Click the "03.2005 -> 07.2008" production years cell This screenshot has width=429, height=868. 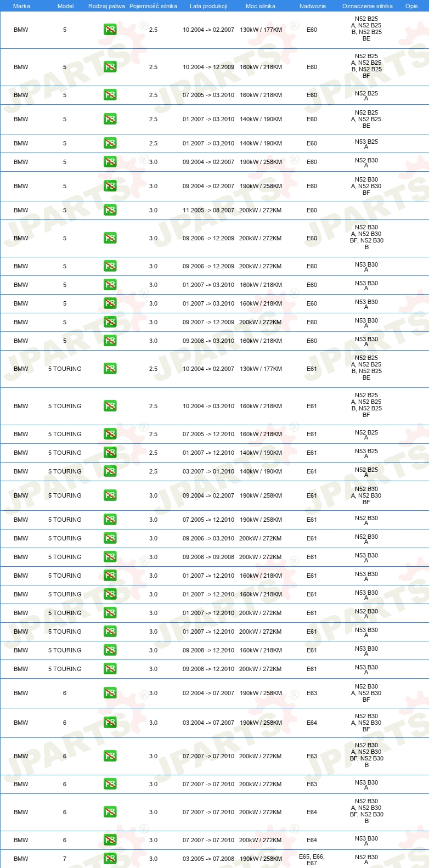point(208,859)
